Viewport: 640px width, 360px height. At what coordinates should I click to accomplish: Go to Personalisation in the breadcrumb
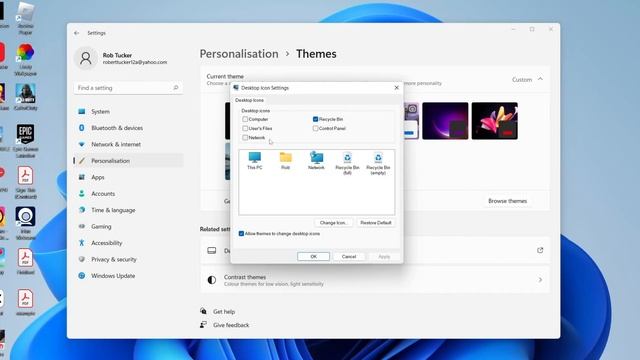239,54
